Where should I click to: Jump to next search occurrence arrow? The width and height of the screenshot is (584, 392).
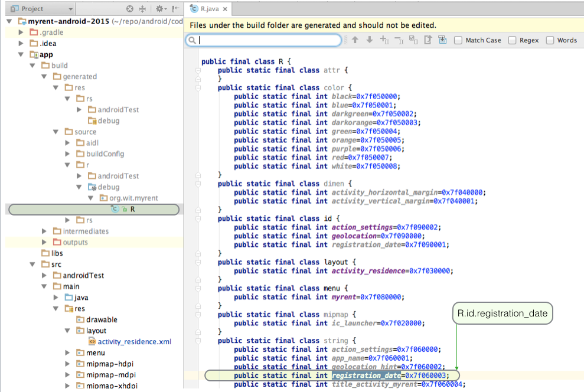click(369, 40)
